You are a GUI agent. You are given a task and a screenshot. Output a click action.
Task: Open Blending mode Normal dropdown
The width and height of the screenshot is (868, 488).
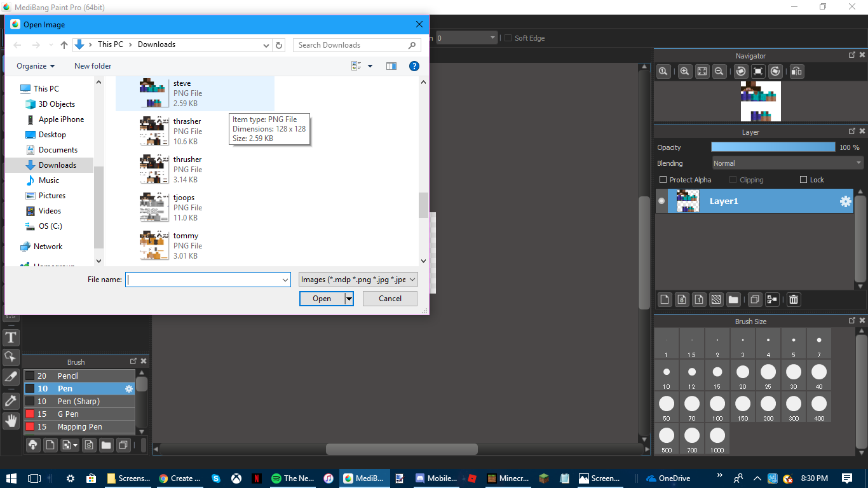(x=787, y=163)
